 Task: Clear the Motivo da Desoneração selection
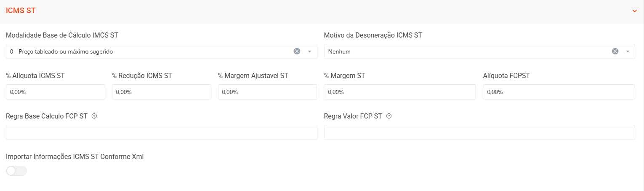[x=615, y=51]
